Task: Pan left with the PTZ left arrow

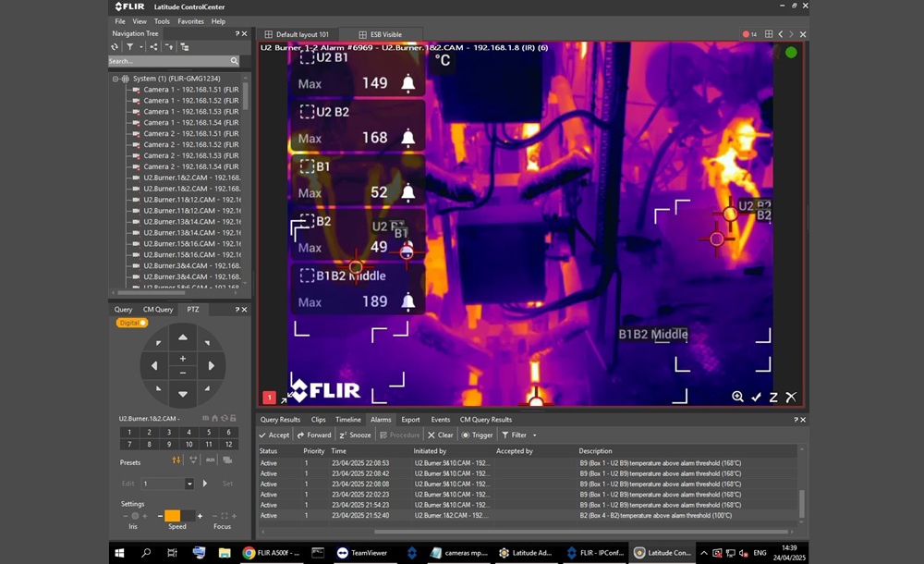Action: coord(154,366)
